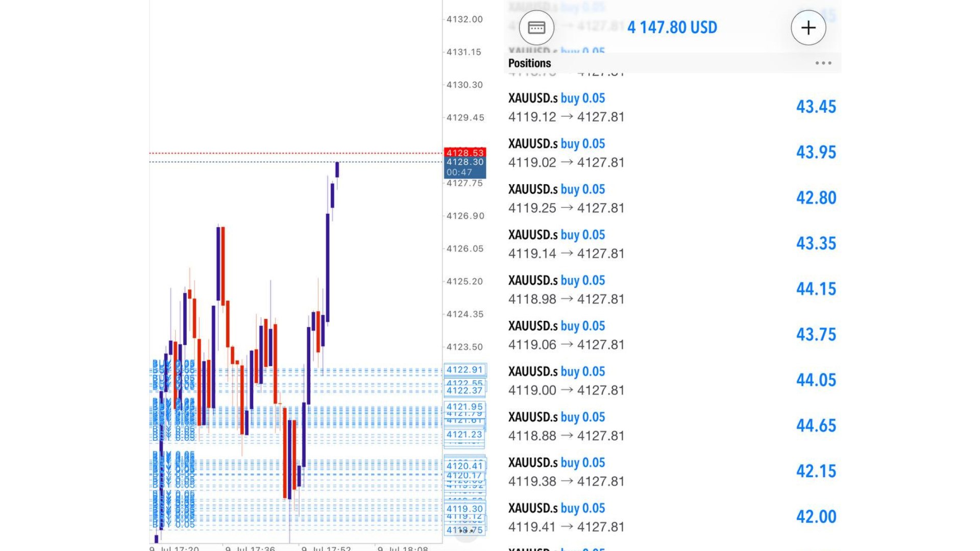
Task: Select the buy position with profit 43.75
Action: pyautogui.click(x=672, y=335)
